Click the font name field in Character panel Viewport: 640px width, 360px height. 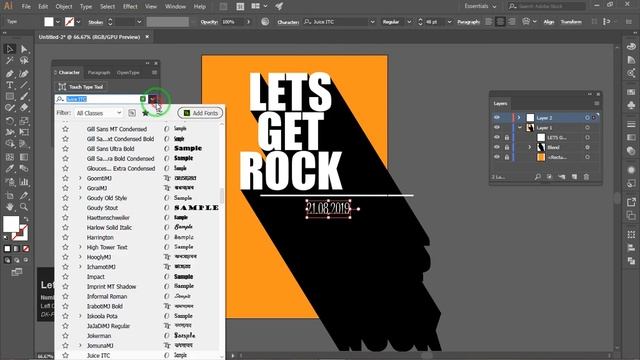point(102,99)
